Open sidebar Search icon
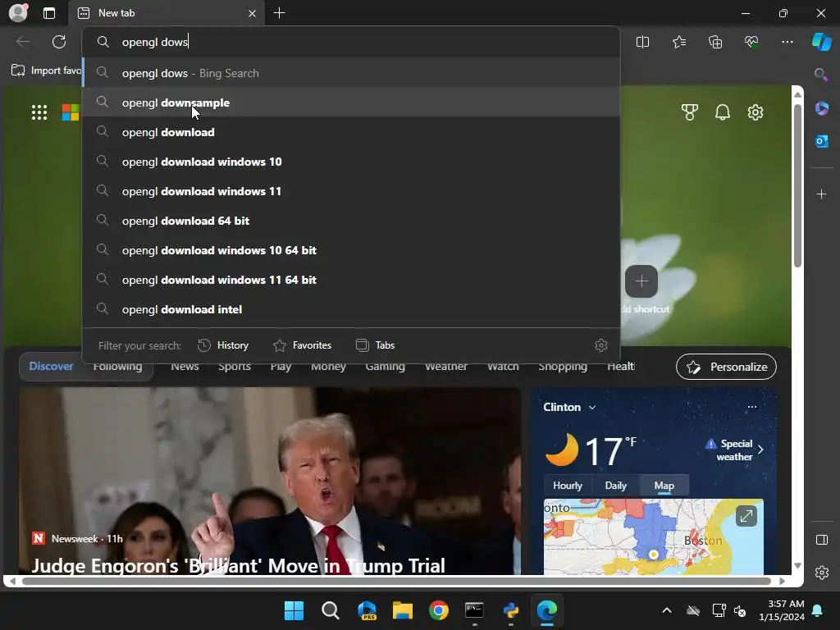The image size is (840, 630). 821,75
